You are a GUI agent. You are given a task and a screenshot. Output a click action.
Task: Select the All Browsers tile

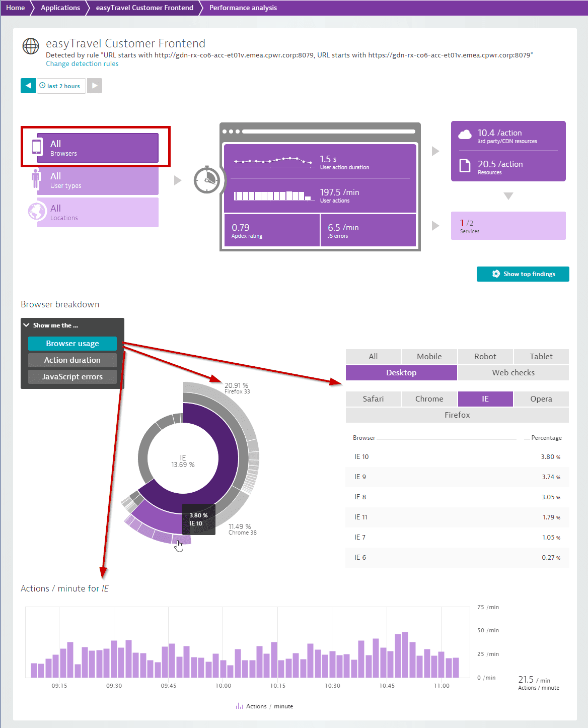tap(98, 148)
